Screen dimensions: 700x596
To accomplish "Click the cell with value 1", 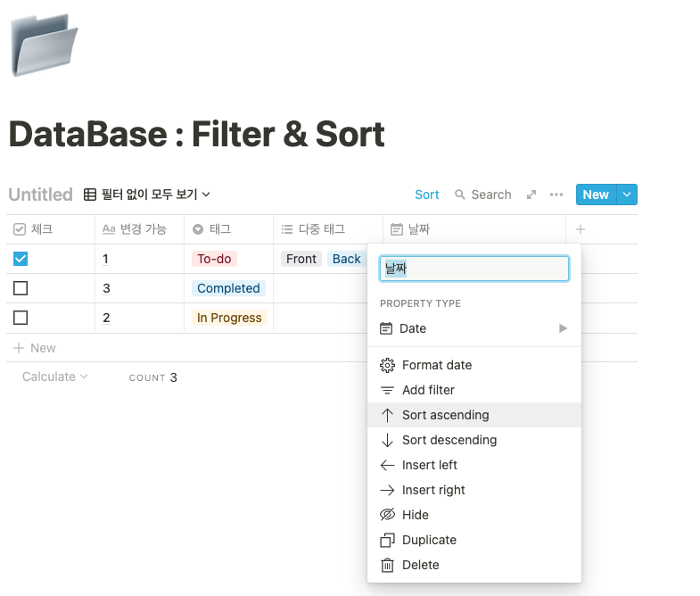I will [x=139, y=259].
